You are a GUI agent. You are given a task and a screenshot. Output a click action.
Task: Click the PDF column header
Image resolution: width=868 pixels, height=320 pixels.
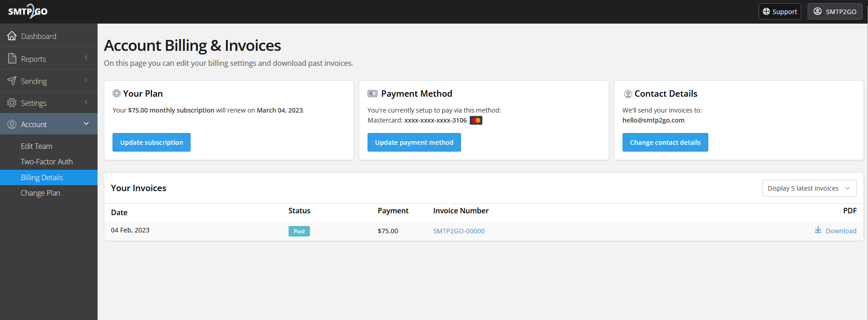850,211
